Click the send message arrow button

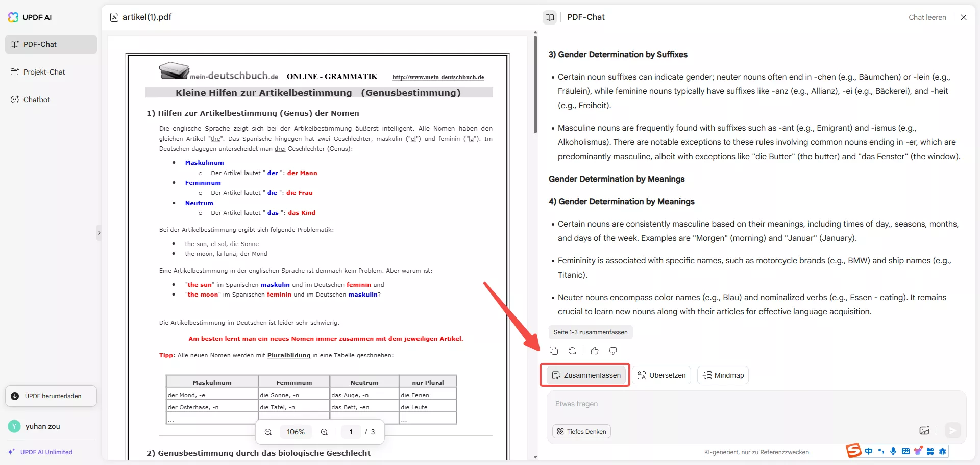(x=952, y=431)
